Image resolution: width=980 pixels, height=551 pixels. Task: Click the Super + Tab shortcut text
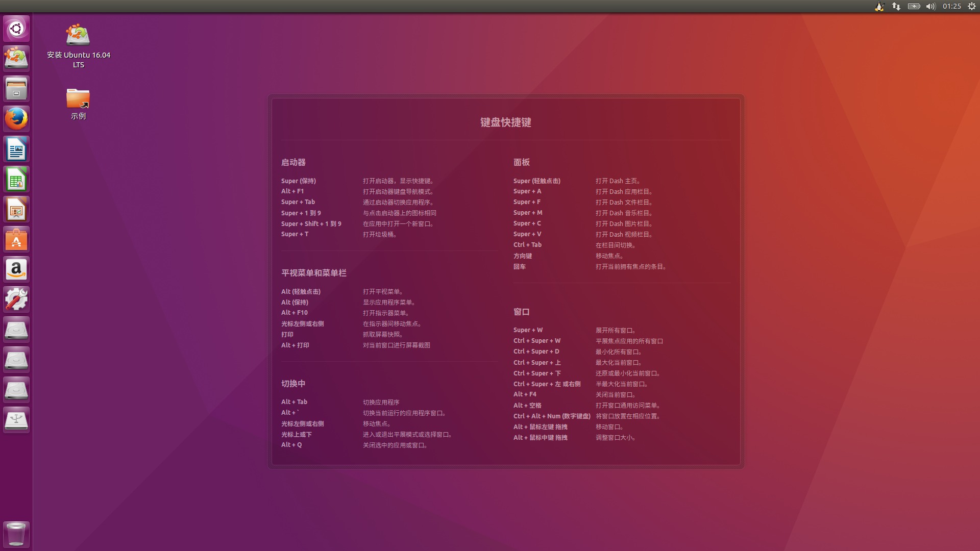298,202
